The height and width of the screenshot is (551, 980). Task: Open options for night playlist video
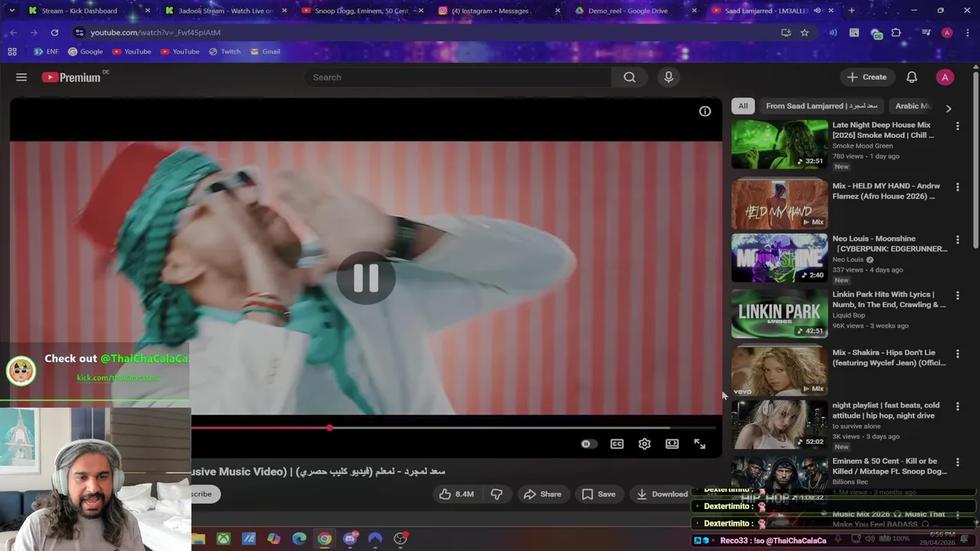click(x=957, y=406)
